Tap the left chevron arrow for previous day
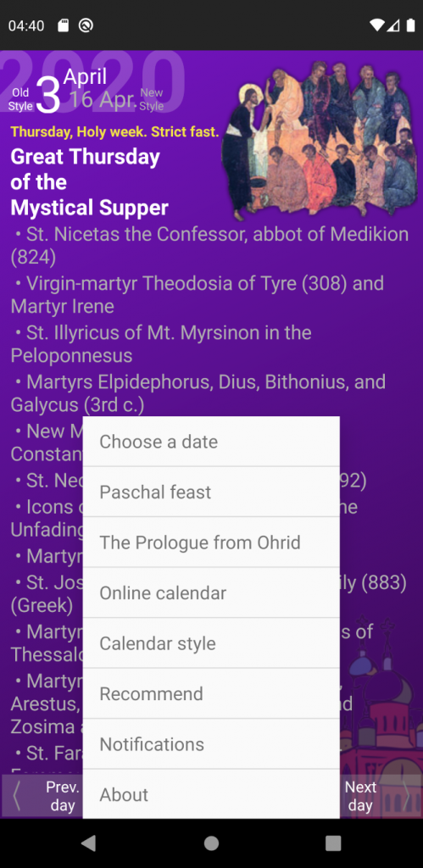This screenshot has height=868, width=423. [x=17, y=796]
